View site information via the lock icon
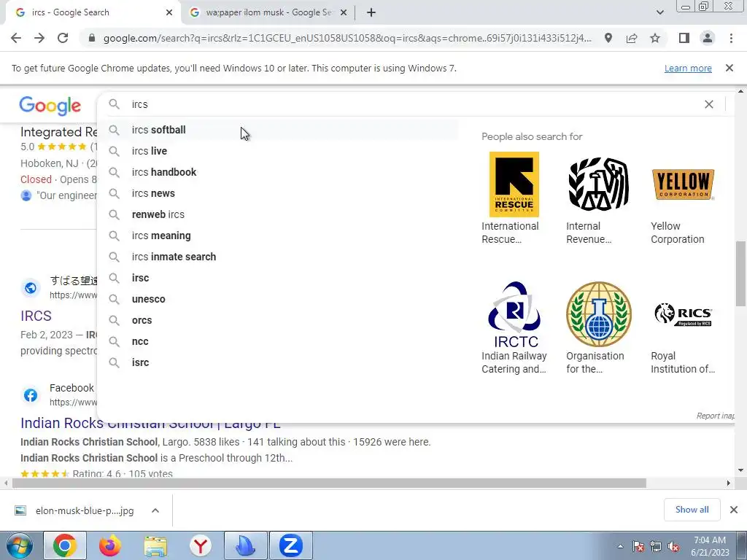 pos(92,38)
